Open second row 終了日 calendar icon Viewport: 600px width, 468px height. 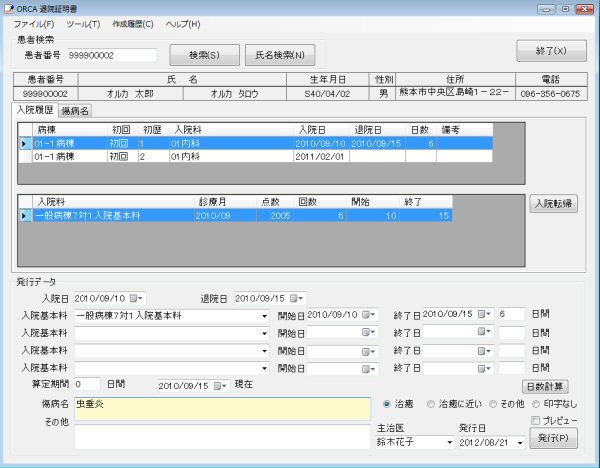point(484,331)
